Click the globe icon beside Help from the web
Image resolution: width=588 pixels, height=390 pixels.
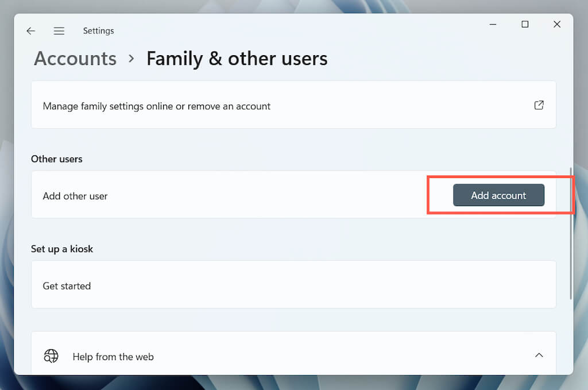click(x=51, y=356)
